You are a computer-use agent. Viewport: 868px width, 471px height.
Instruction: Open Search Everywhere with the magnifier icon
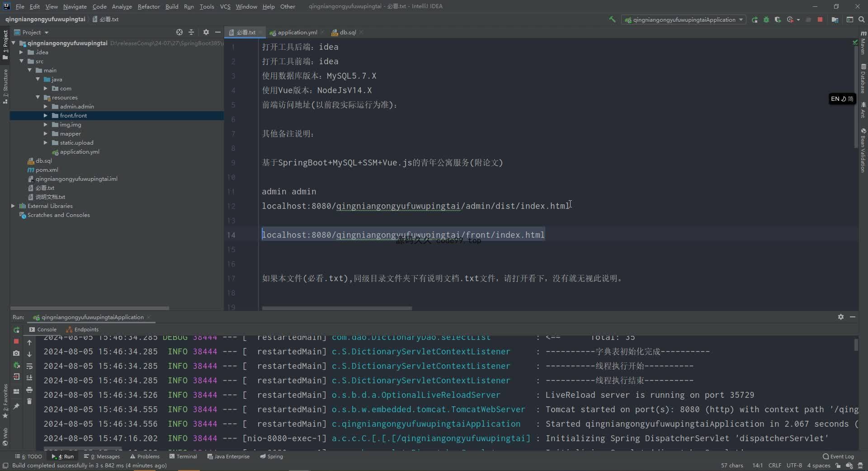pyautogui.click(x=861, y=19)
